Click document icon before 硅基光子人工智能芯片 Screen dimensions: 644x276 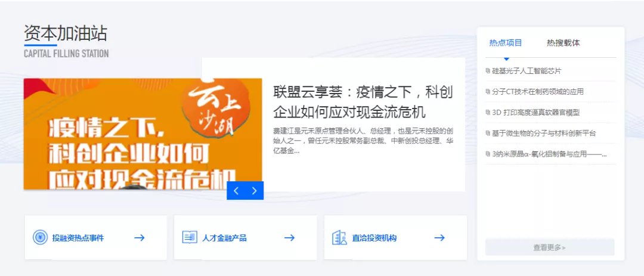click(x=488, y=71)
